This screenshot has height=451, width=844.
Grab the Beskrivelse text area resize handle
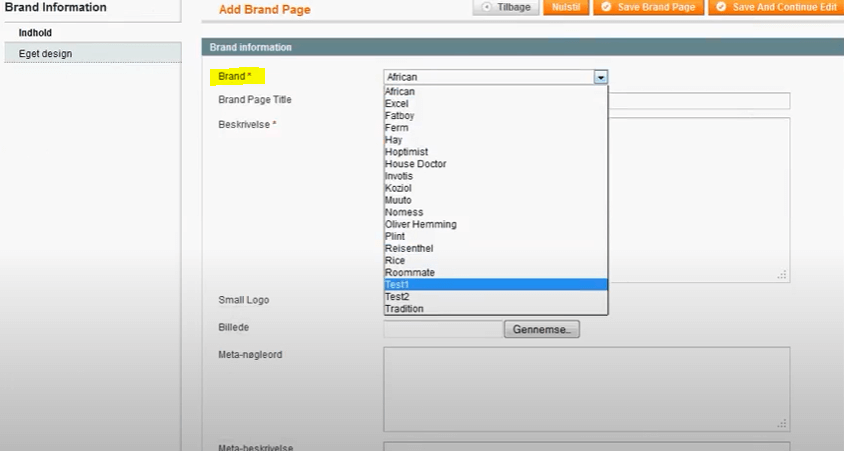782,275
